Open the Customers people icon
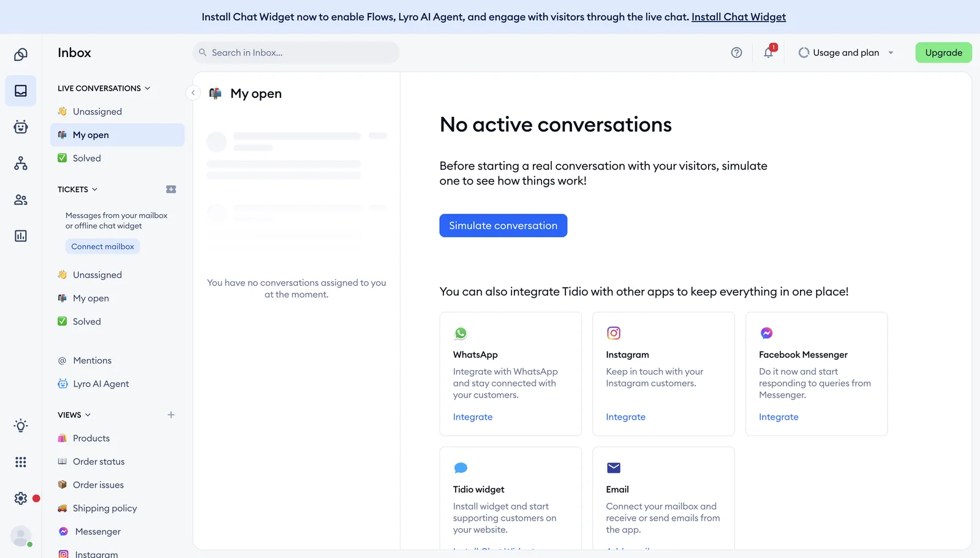 [x=21, y=200]
